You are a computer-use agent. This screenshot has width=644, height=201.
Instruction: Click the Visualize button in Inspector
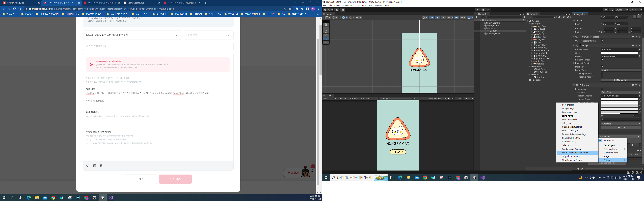pyautogui.click(x=621, y=128)
